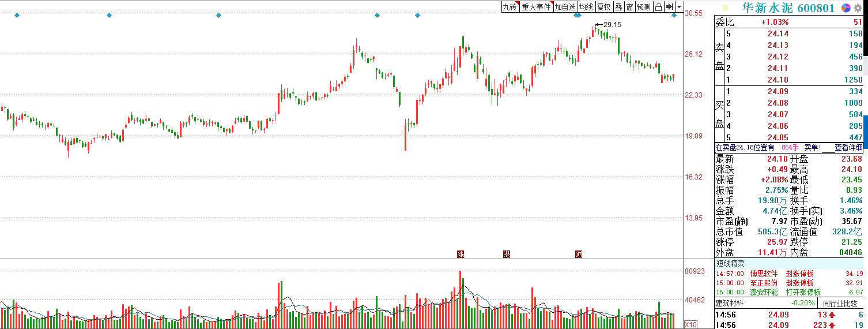868x329 pixels.
Task: Click the jump-to-latest arrow icon
Action: click(x=670, y=7)
